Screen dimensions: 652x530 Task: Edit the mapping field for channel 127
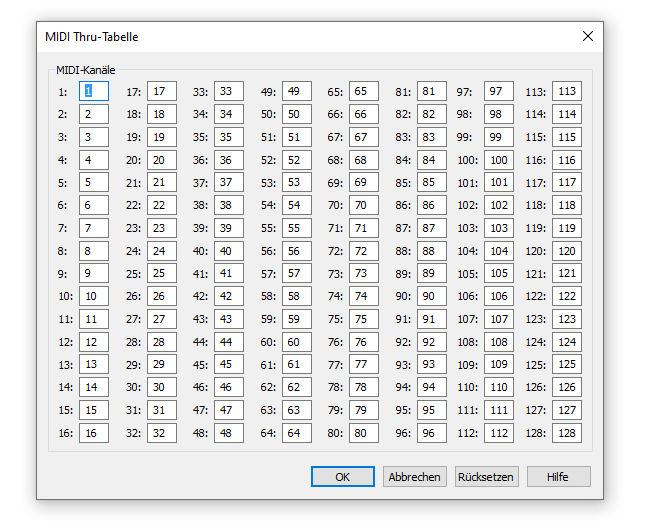coord(567,410)
